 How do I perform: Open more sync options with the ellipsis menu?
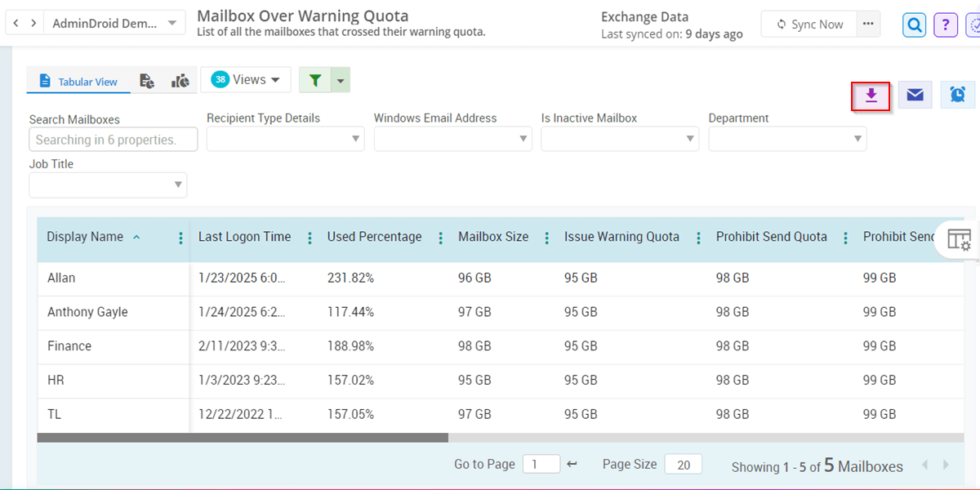coord(869,24)
